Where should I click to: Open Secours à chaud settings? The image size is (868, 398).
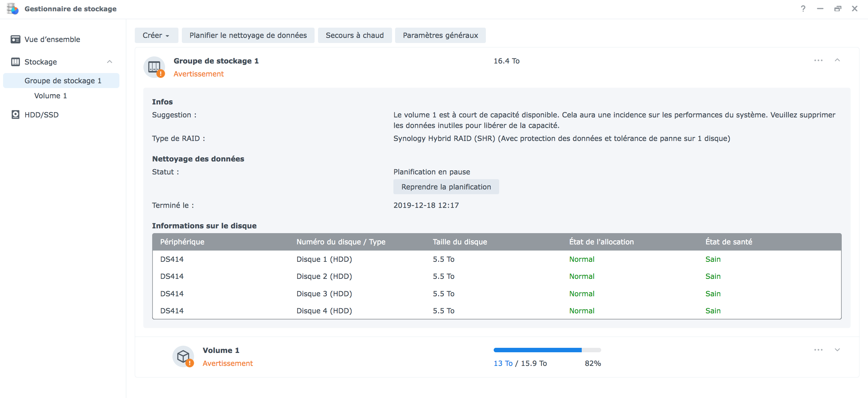tap(355, 35)
